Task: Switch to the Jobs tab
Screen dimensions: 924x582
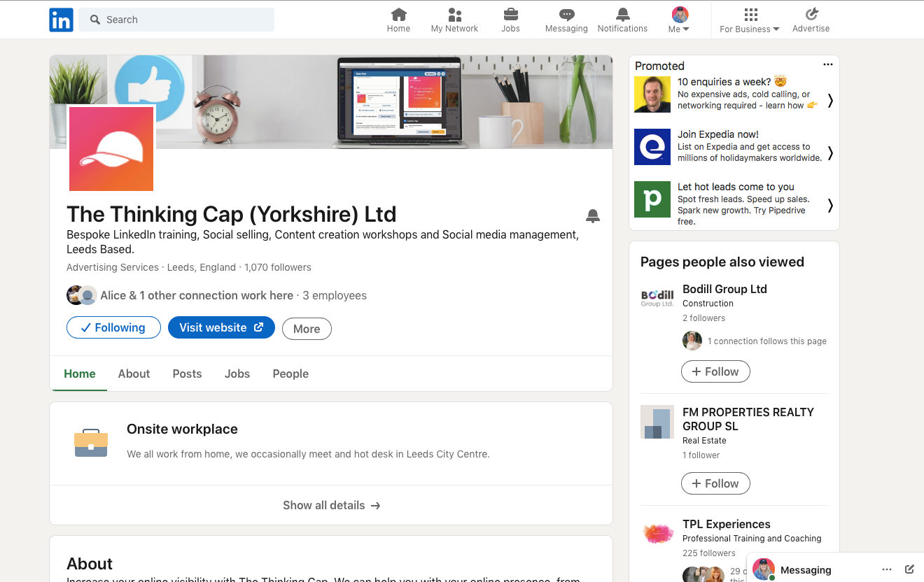Action: pos(237,374)
